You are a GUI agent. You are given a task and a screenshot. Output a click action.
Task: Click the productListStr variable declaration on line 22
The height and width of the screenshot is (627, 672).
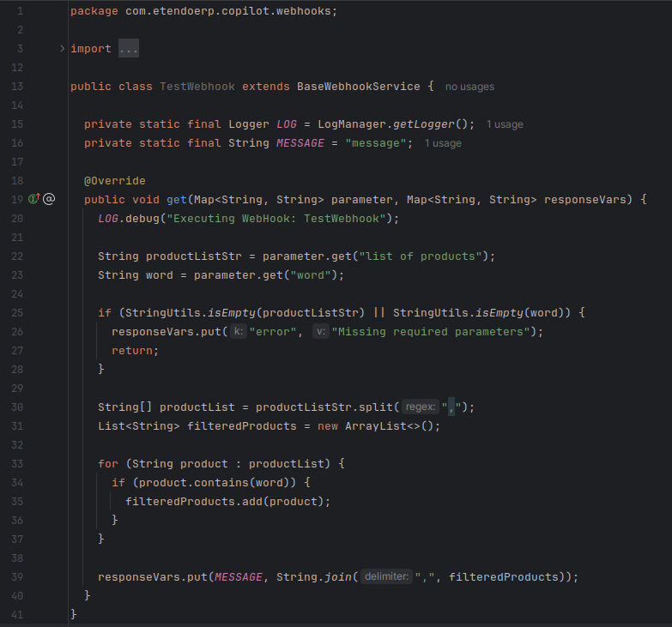(194, 256)
